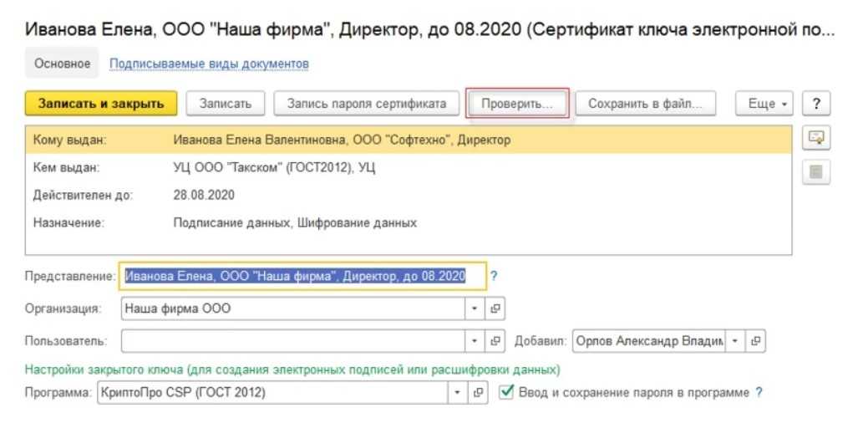Click the Представление input field
The height and width of the screenshot is (423, 868).
[x=302, y=276]
